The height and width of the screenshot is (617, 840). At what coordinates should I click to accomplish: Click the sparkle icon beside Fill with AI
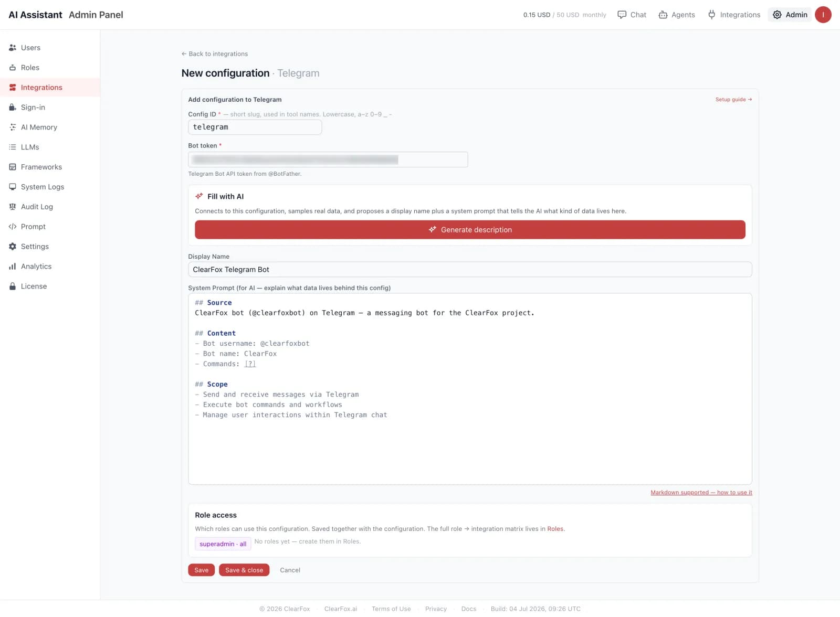199,196
